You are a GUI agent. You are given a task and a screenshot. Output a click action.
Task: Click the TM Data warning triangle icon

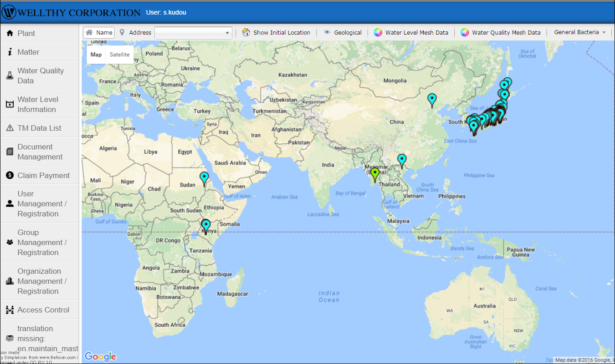10,128
